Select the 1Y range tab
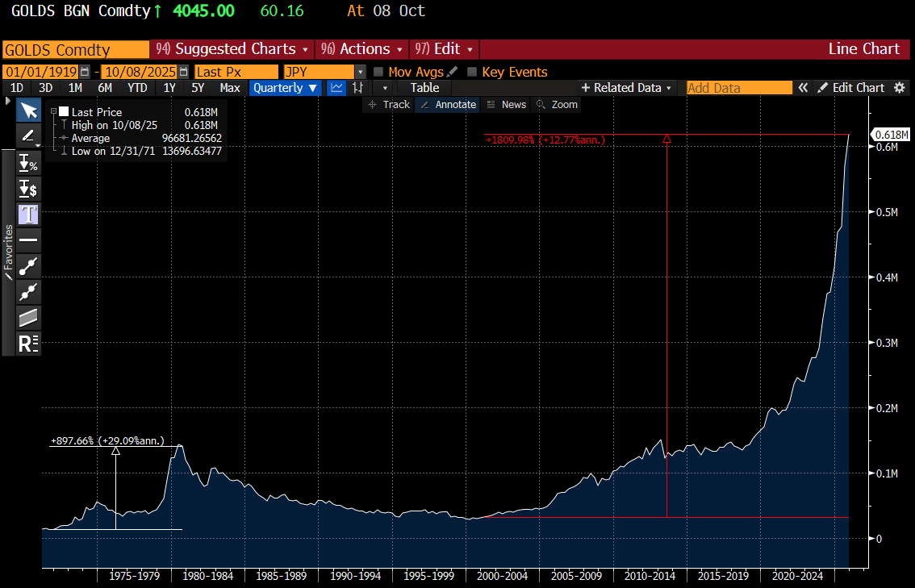 coord(169,87)
